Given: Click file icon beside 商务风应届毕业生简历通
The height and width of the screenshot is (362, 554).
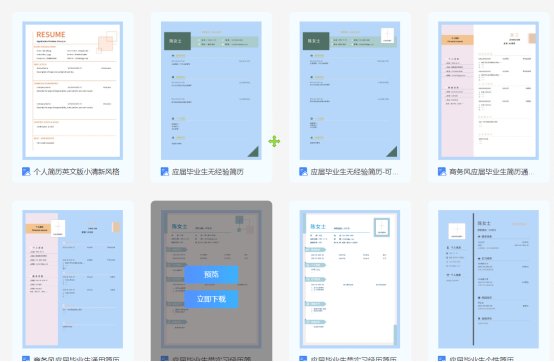Looking at the screenshot, I should (442, 172).
